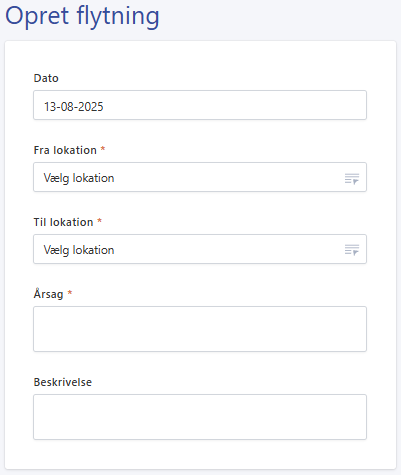Click the required asterisk beside Til lokation

click(x=99, y=221)
